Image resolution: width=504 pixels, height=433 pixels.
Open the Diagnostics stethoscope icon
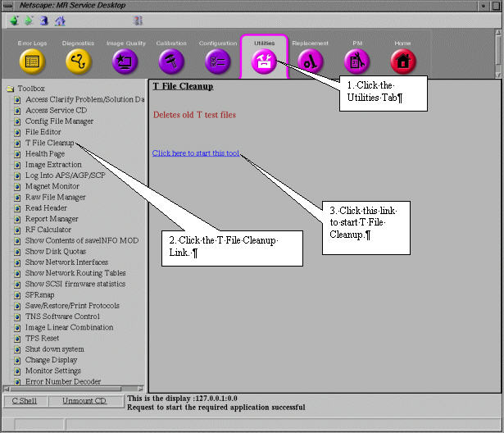[x=78, y=61]
